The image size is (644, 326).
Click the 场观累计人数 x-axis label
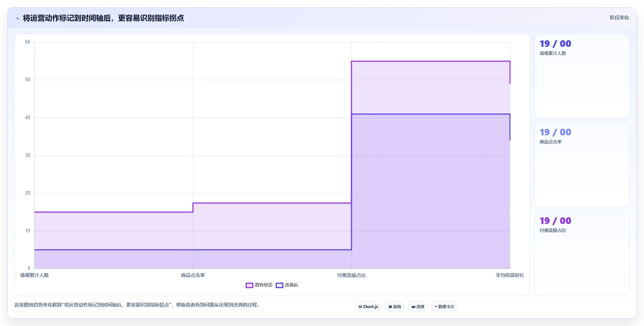(x=34, y=275)
